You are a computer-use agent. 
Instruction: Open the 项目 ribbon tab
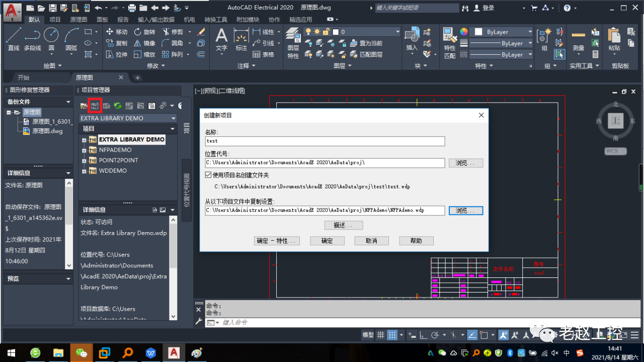pos(55,19)
